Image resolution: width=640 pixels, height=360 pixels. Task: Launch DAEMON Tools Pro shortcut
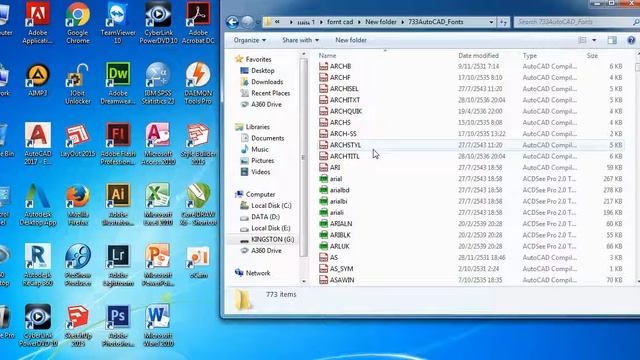click(x=198, y=84)
